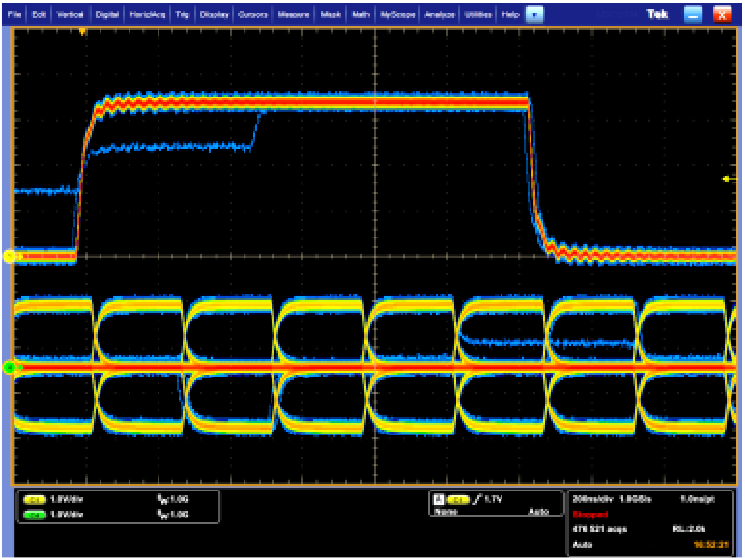
Task: Click the green C2 badge in readout
Action: [35, 513]
